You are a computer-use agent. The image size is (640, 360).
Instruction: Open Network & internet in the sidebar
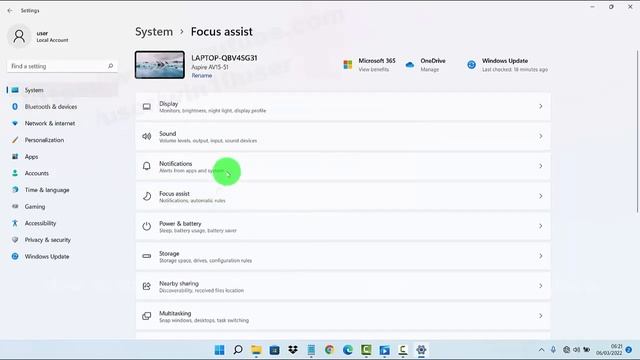click(x=62, y=123)
